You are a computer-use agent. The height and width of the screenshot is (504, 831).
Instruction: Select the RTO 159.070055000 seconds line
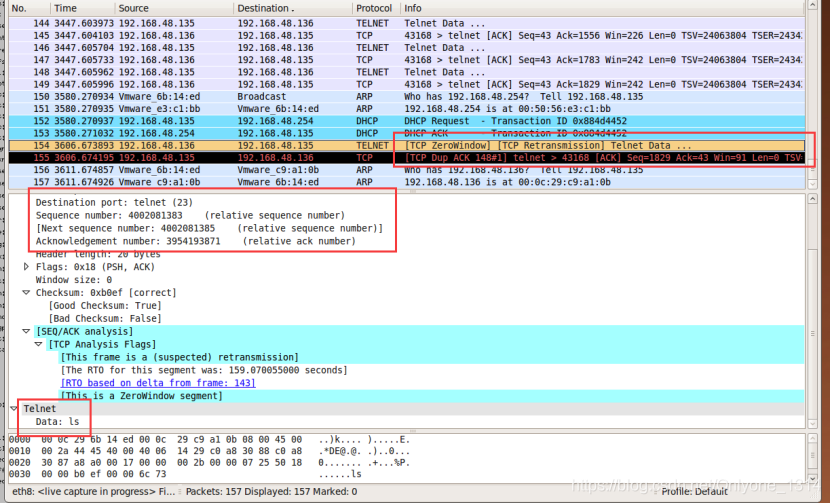(204, 370)
